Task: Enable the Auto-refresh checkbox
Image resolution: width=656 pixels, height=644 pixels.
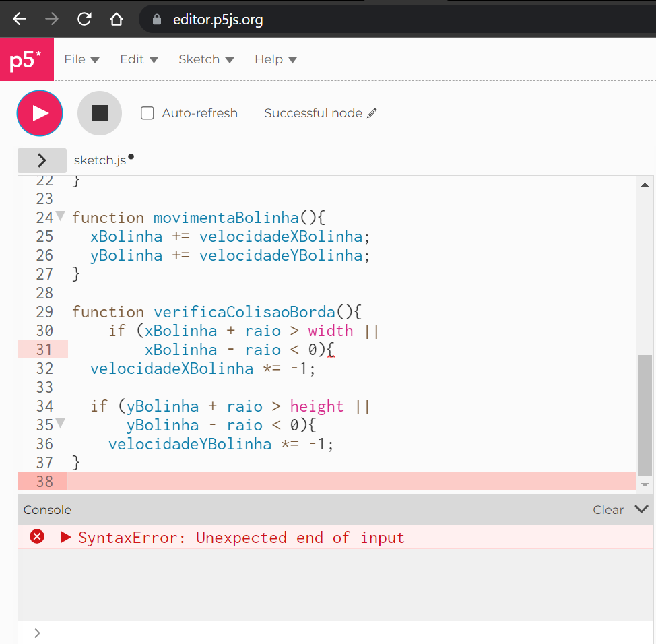Action: (x=147, y=113)
